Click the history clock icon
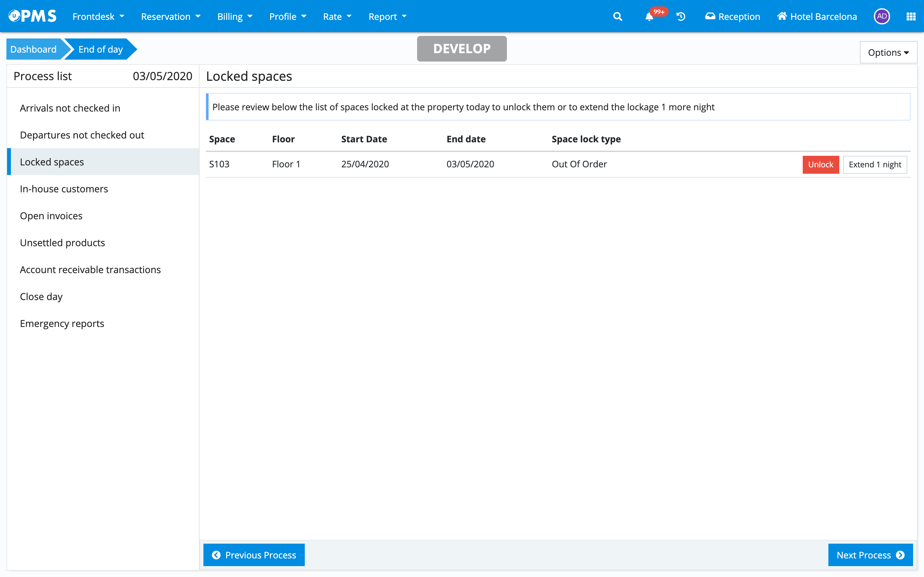 pos(681,17)
